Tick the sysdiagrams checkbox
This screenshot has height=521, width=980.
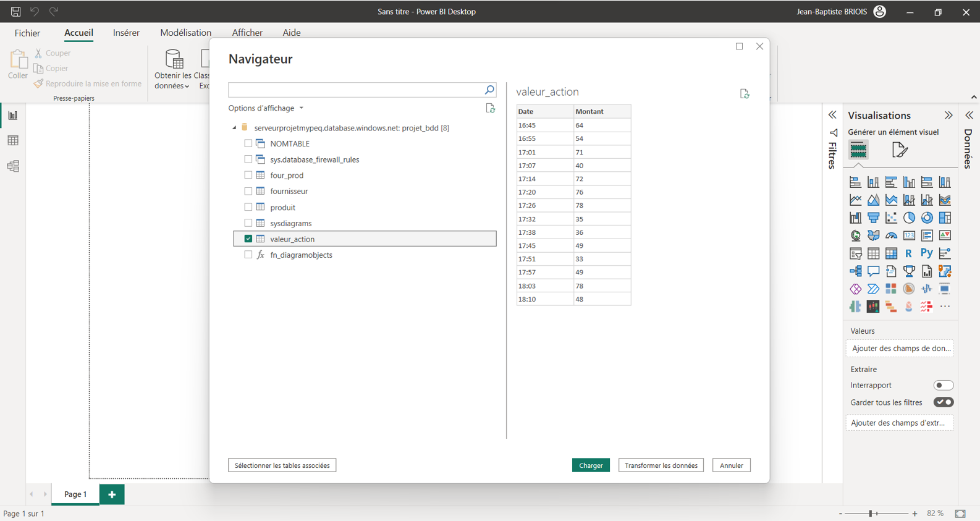248,223
